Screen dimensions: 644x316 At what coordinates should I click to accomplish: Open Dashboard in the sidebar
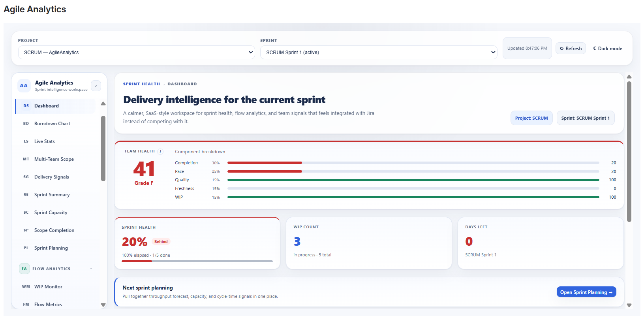pos(55,106)
